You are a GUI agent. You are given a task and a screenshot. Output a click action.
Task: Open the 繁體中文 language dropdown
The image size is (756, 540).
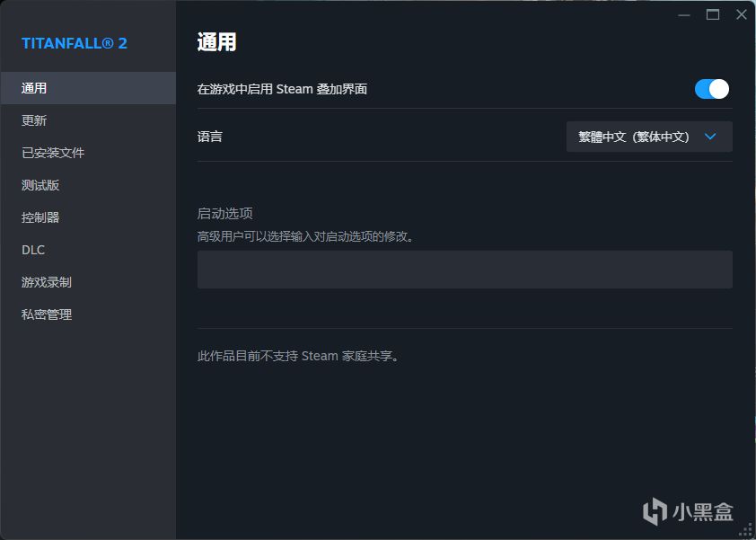tap(649, 137)
